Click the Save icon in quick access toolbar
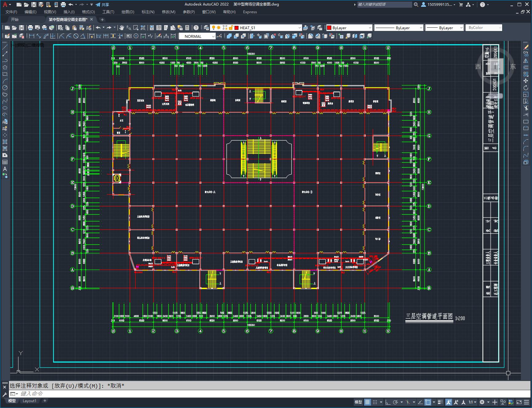Image resolution: width=532 pixels, height=408 pixels. click(x=34, y=5)
